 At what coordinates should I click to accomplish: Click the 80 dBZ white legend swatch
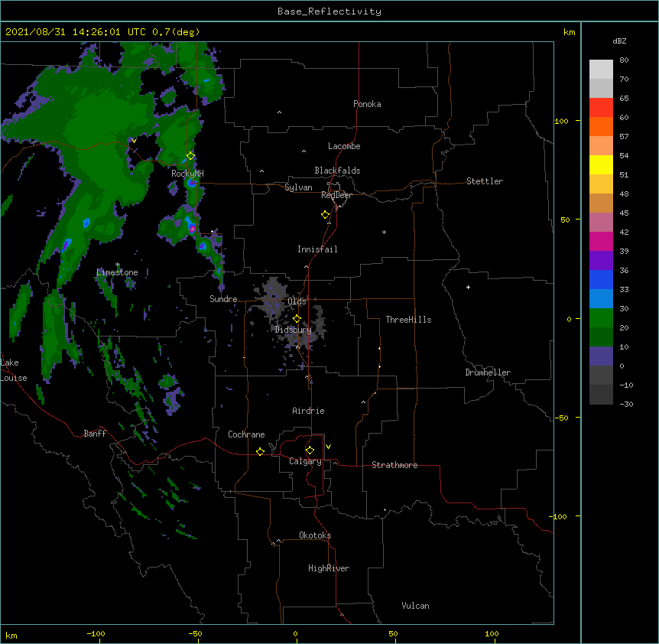point(601,70)
